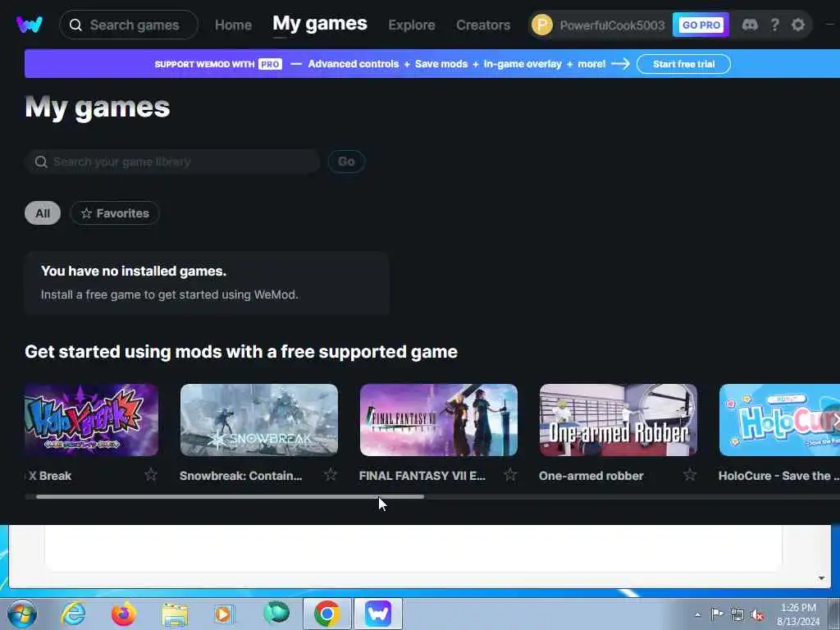Open the help question mark icon
The width and height of the screenshot is (840, 630).
(774, 25)
